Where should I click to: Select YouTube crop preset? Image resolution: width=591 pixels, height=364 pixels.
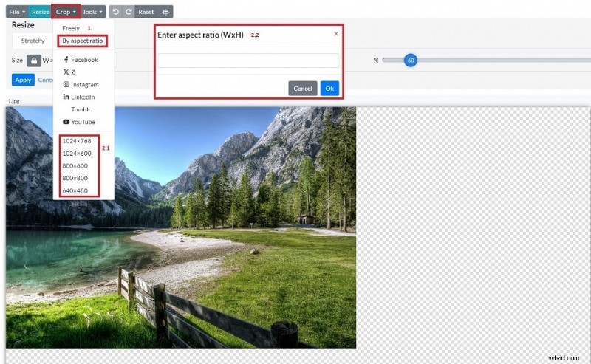(x=79, y=122)
